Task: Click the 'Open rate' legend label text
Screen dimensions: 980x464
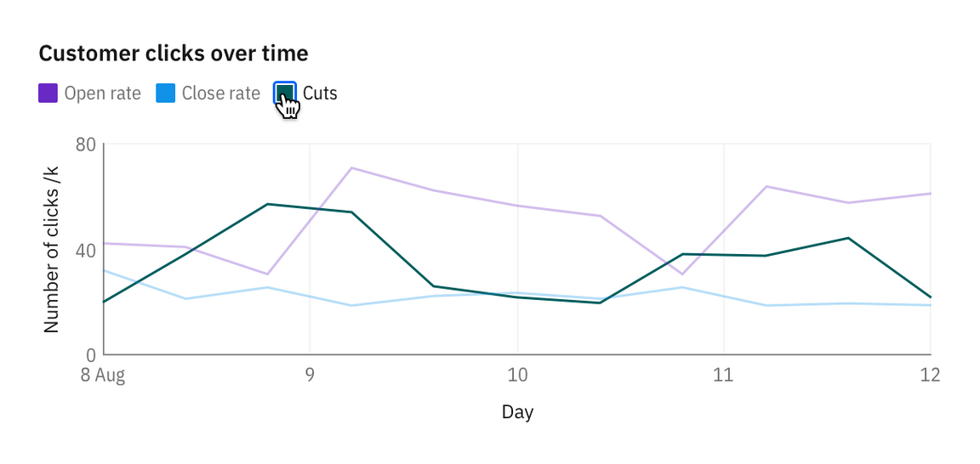Action: [x=102, y=93]
